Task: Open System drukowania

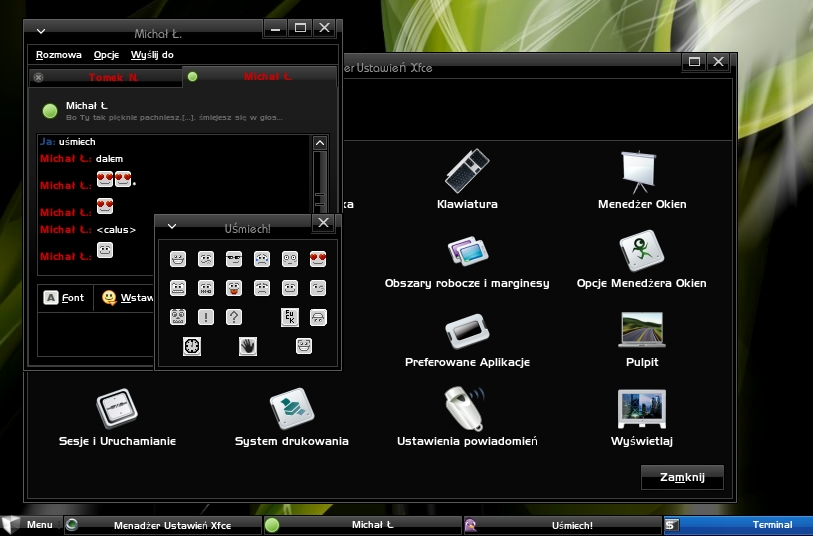Action: coord(292,417)
